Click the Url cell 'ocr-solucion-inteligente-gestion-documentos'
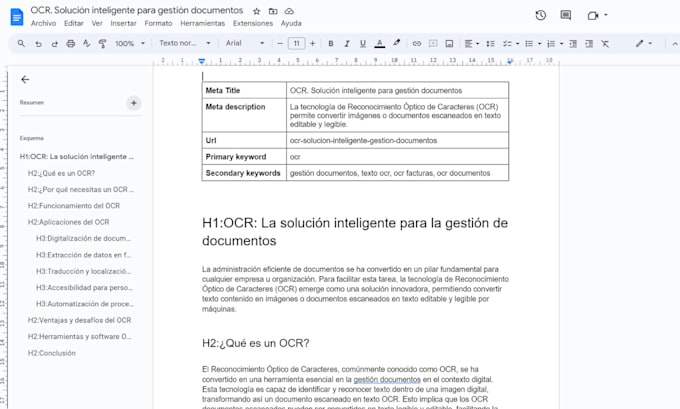Screen dimensions: 680x409 click(363, 141)
